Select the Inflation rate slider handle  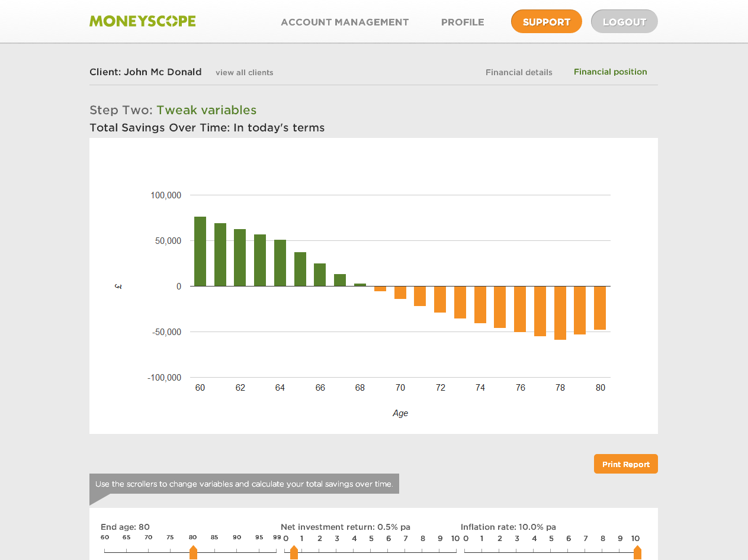tap(637, 553)
